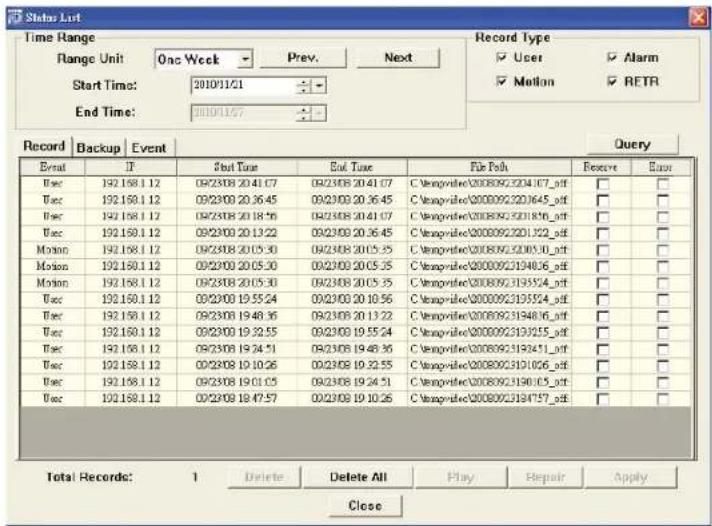Viewport: 712px width, 526px height.
Task: Select row with start time 09/23/08 19:48:36
Action: tap(356, 316)
